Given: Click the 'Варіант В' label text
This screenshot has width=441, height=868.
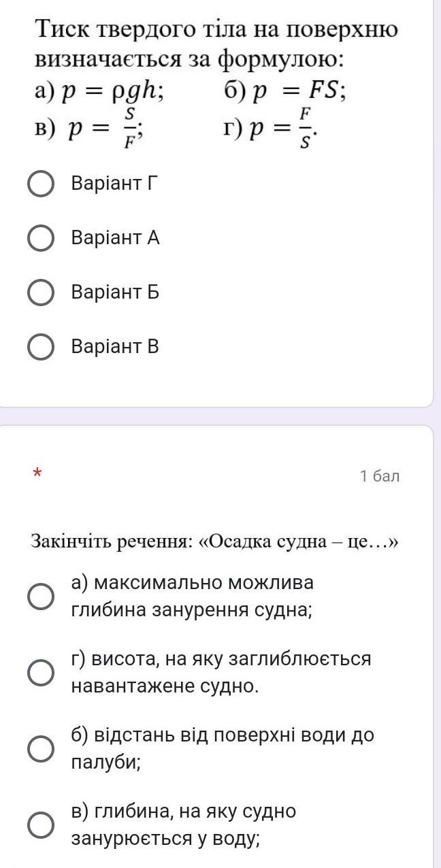Looking at the screenshot, I should click(115, 347).
